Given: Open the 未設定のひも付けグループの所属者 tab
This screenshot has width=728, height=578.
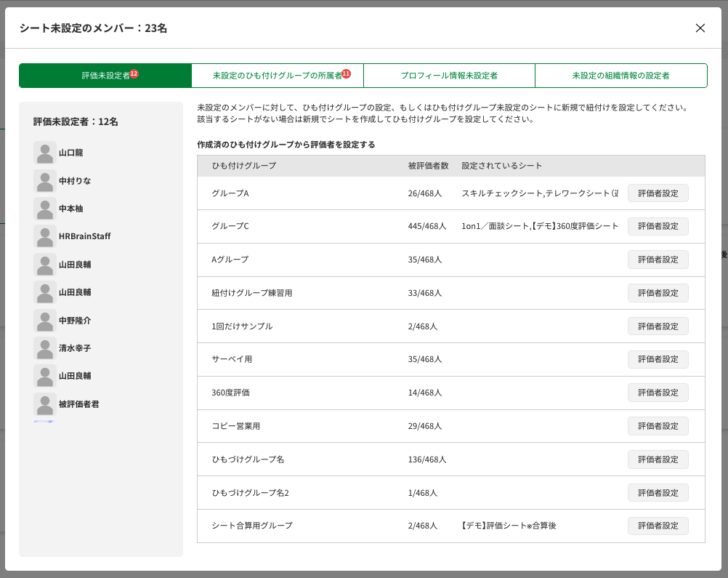Looking at the screenshot, I should [x=277, y=75].
